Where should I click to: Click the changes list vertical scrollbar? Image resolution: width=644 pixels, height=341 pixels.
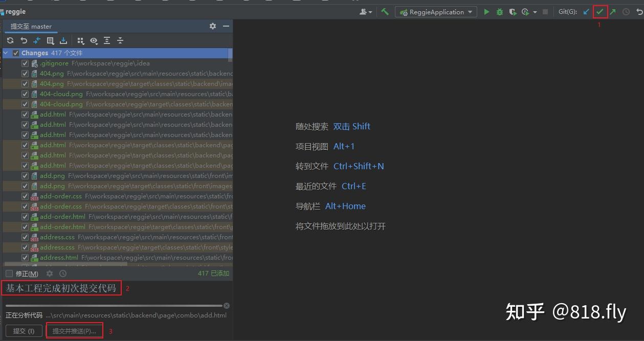pos(230,55)
